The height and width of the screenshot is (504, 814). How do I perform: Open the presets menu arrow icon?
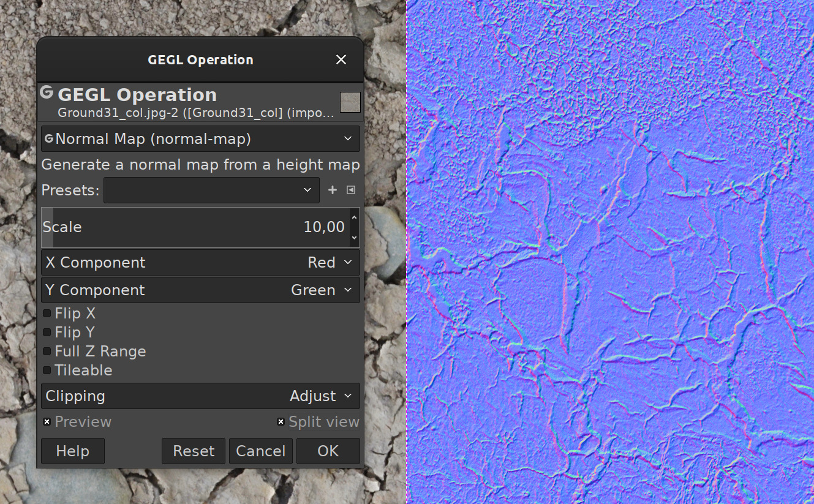(351, 190)
